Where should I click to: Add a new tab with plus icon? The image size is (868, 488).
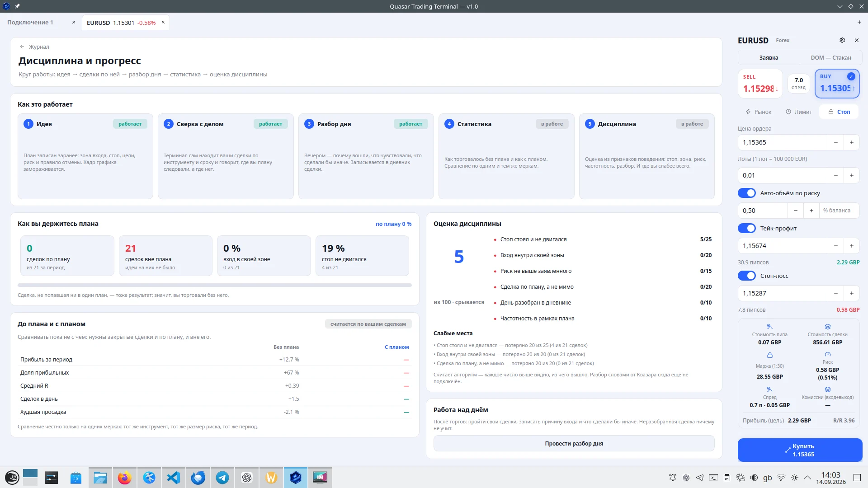tap(859, 22)
